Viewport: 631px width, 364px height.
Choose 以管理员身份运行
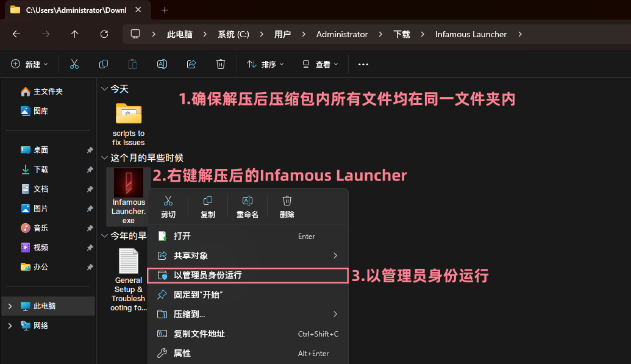click(248, 276)
